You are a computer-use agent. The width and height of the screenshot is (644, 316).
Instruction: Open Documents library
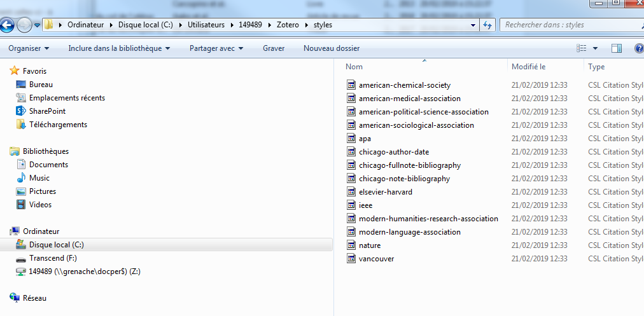48,165
